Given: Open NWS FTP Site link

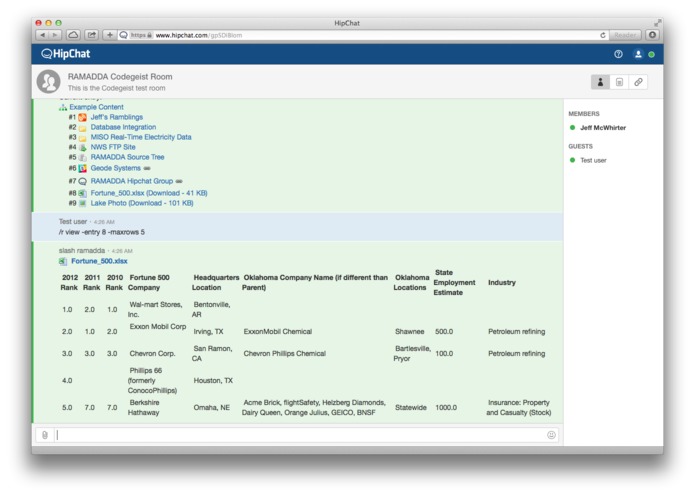Looking at the screenshot, I should [113, 147].
